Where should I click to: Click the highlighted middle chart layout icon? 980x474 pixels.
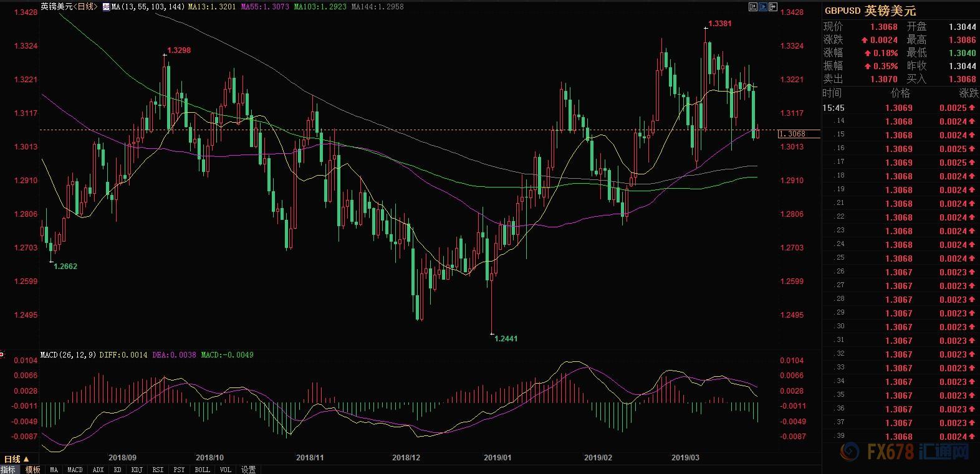click(764, 7)
